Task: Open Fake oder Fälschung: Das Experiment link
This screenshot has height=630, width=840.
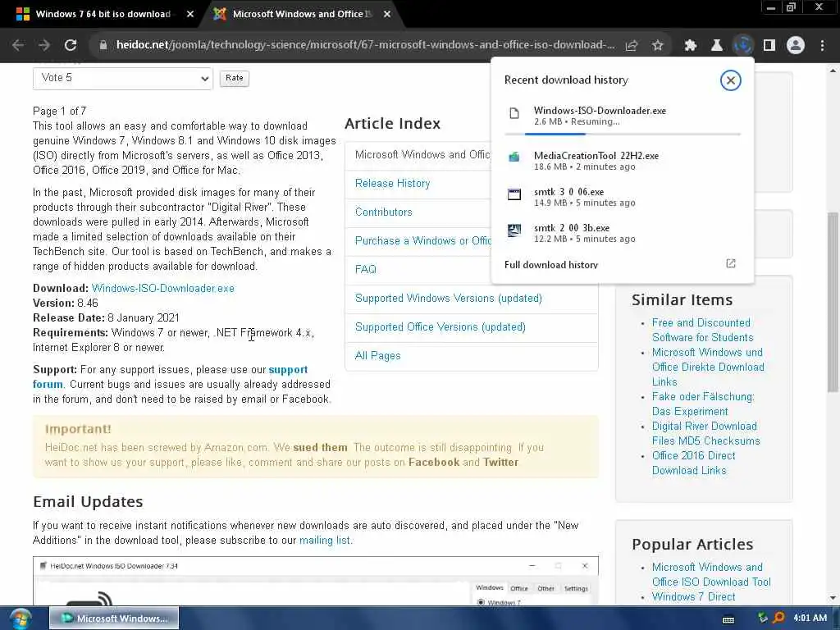Action: click(703, 404)
